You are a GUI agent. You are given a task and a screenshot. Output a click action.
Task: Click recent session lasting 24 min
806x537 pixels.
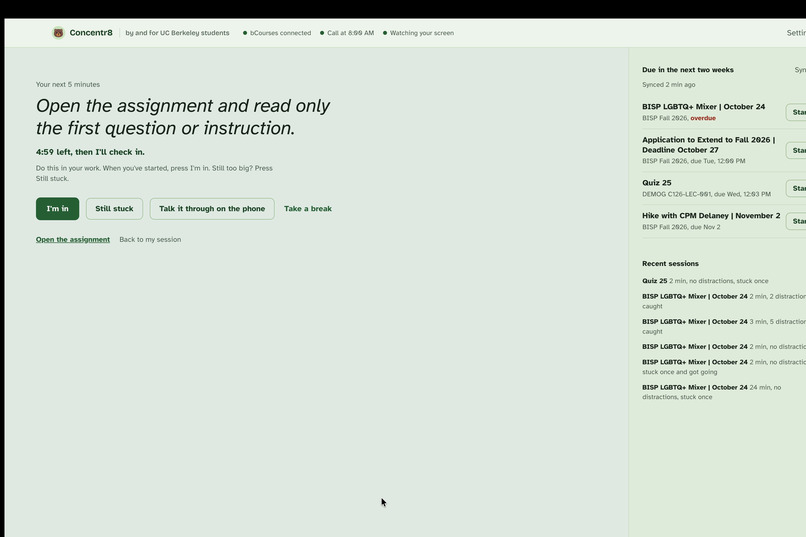[711, 392]
